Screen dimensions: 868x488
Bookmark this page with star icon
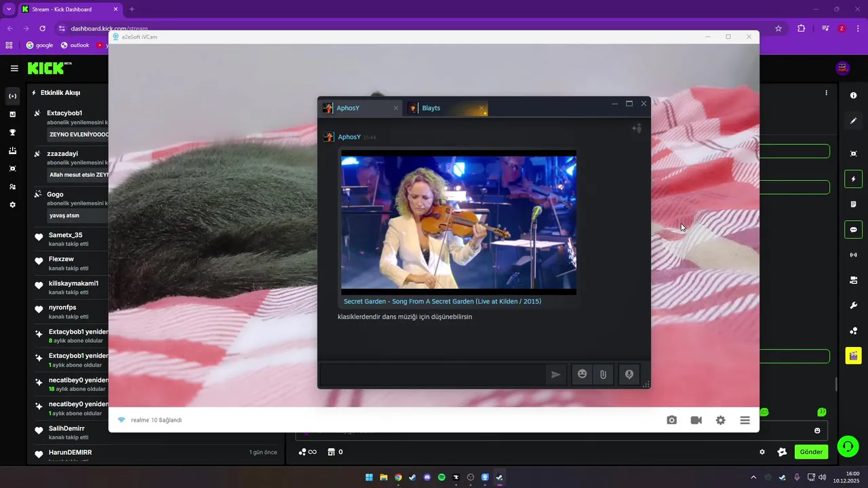click(778, 28)
